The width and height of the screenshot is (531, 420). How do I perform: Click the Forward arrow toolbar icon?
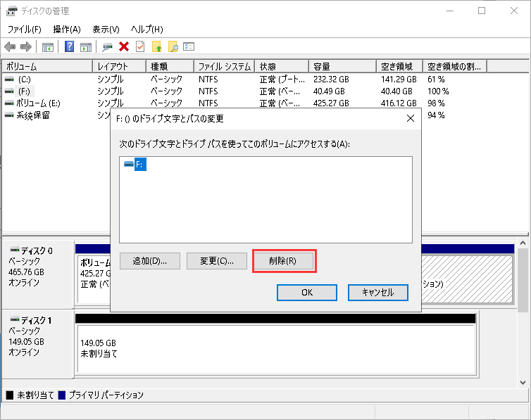[26, 46]
